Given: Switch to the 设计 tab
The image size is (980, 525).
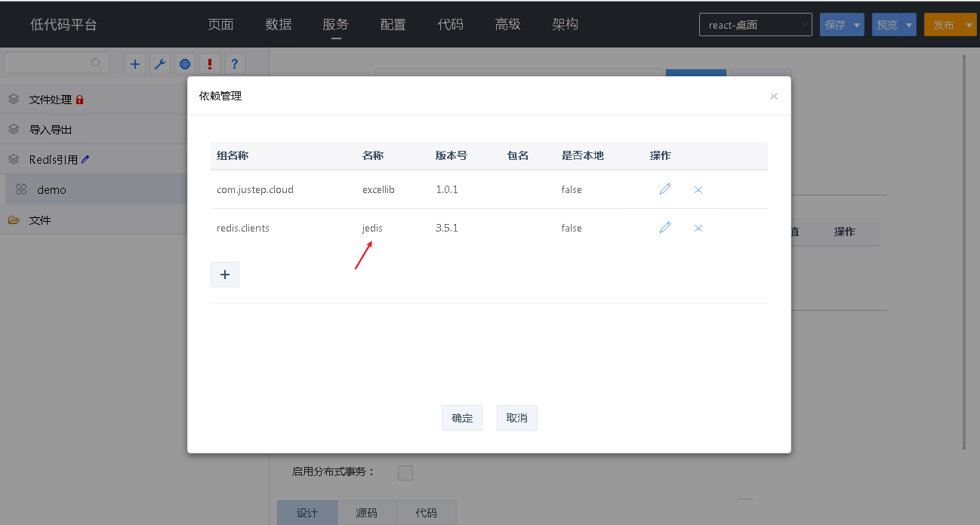Looking at the screenshot, I should [307, 513].
